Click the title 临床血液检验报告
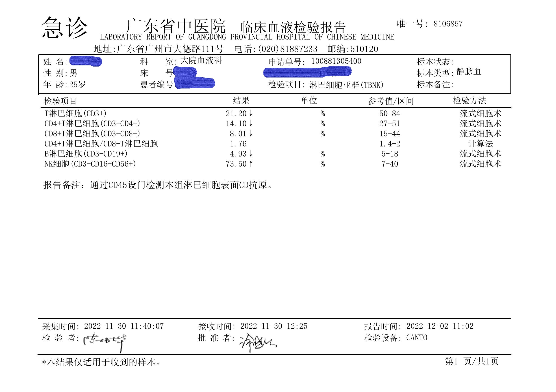Viewport: 556px width, 392px height. pos(293,27)
